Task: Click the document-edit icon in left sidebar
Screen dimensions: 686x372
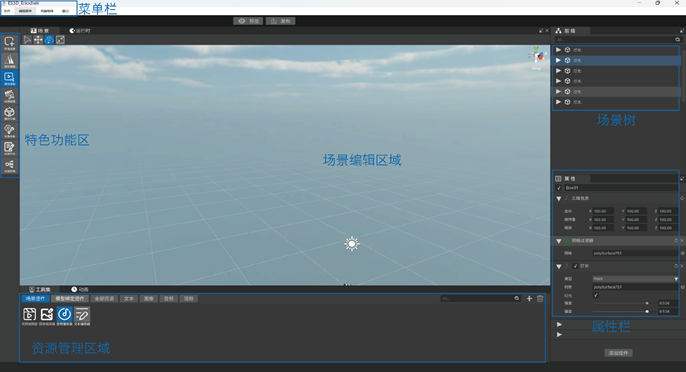Action: 9,148
